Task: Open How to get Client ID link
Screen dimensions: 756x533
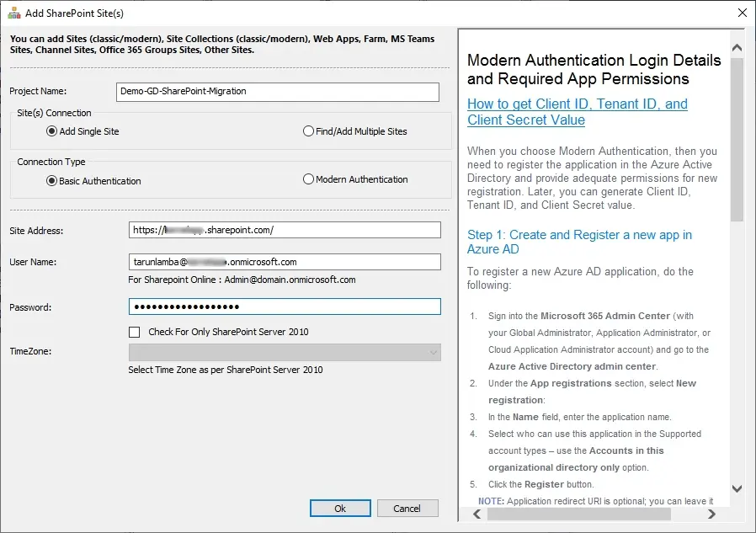Action: [x=578, y=111]
